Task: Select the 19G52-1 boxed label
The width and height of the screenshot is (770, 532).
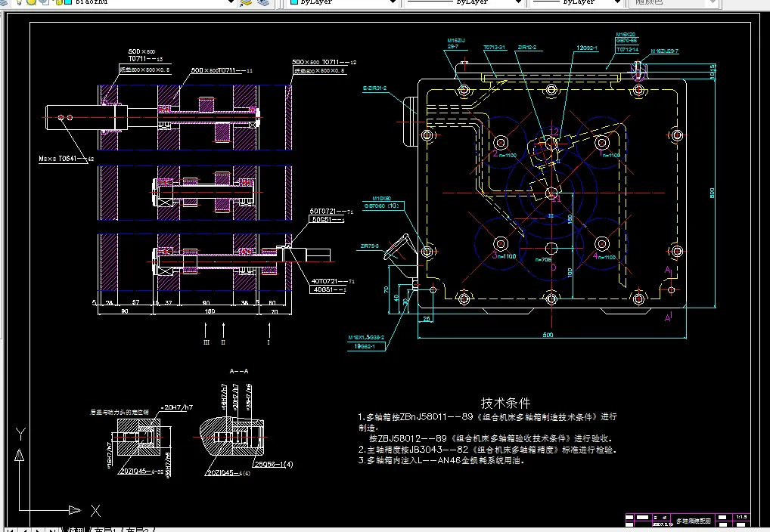Action: 366,347
